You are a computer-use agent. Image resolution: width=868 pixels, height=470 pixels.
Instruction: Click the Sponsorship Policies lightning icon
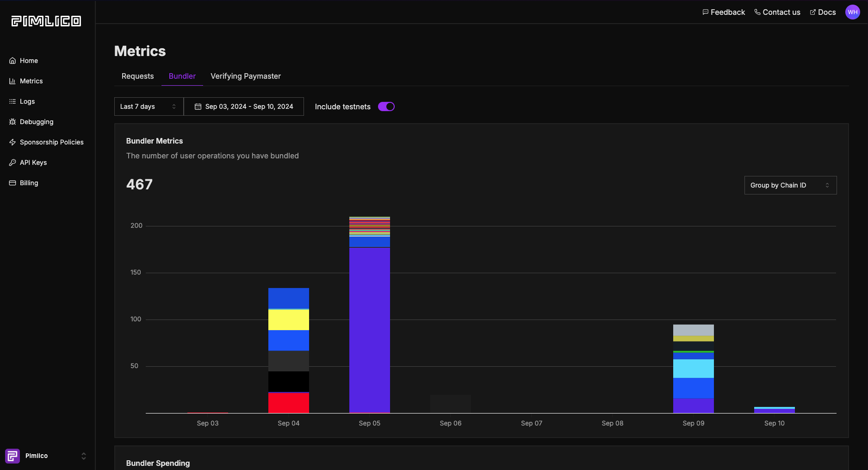coord(12,142)
